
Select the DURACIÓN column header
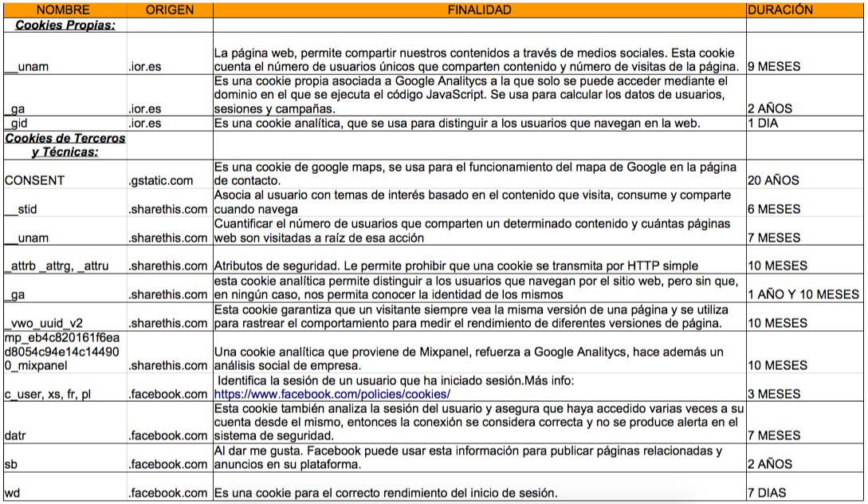(x=780, y=10)
